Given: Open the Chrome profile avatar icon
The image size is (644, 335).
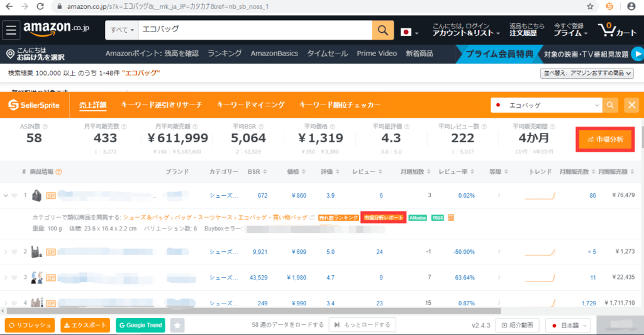Looking at the screenshot, I should coord(631,6).
